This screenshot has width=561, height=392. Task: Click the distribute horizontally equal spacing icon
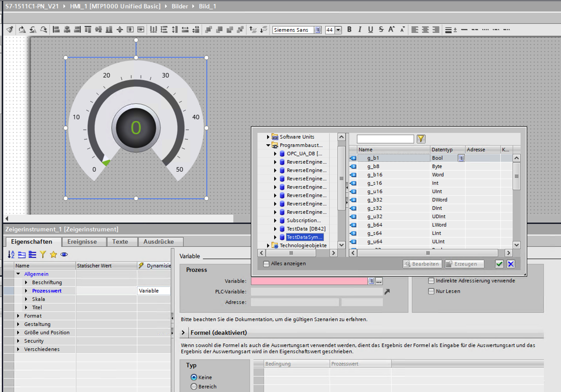click(154, 29)
